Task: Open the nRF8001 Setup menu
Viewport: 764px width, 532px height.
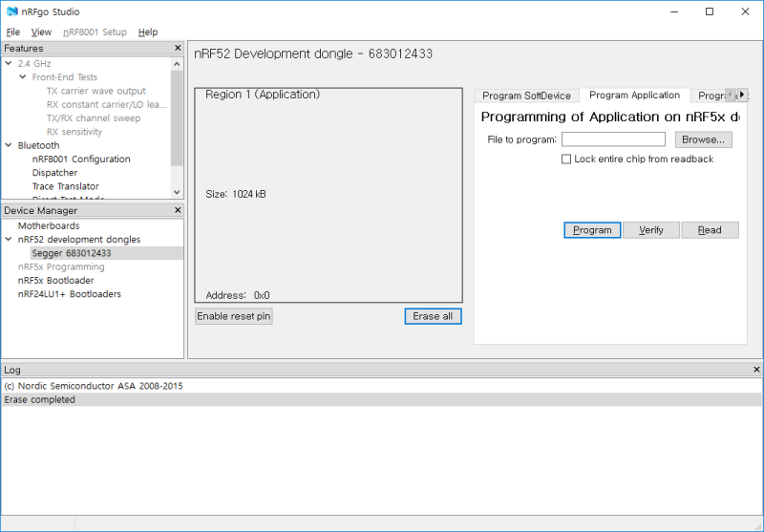Action: pyautogui.click(x=95, y=32)
